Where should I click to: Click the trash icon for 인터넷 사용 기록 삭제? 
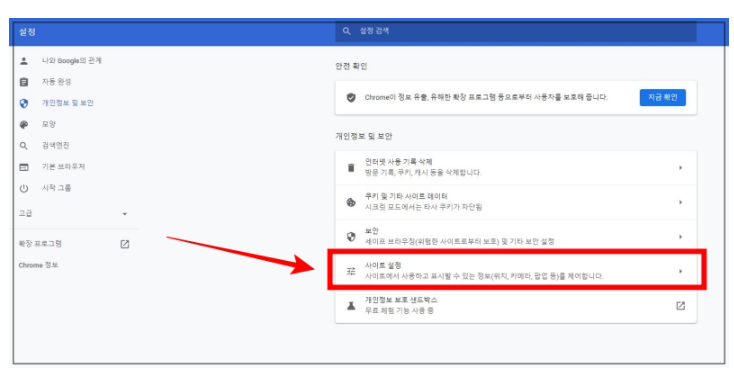[x=351, y=168]
